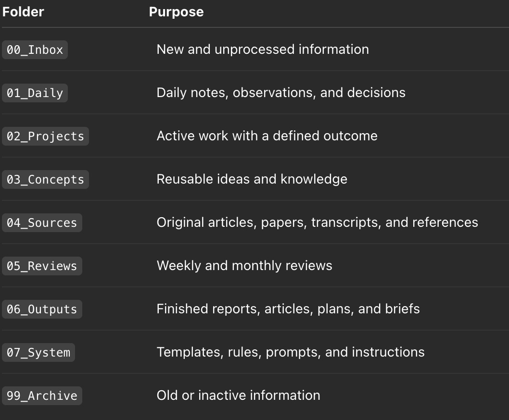Click the 02_Projects folder tag
This screenshot has width=509, height=420.
(x=45, y=136)
